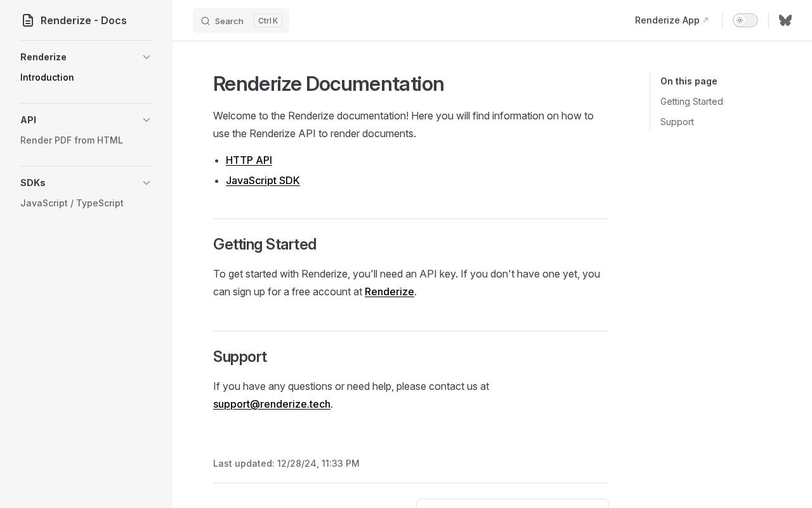Viewport: 812px width, 508px height.
Task: Click the search magnifier icon
Action: click(206, 21)
